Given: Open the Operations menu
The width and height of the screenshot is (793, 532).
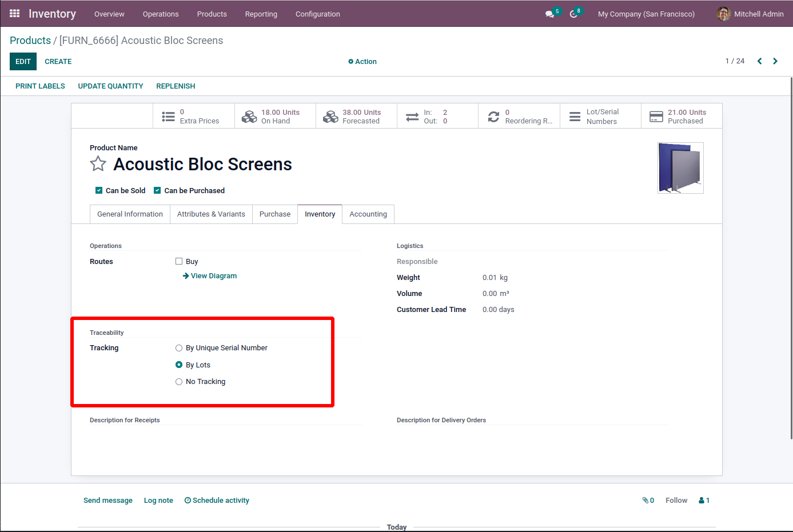Looking at the screenshot, I should click(161, 14).
